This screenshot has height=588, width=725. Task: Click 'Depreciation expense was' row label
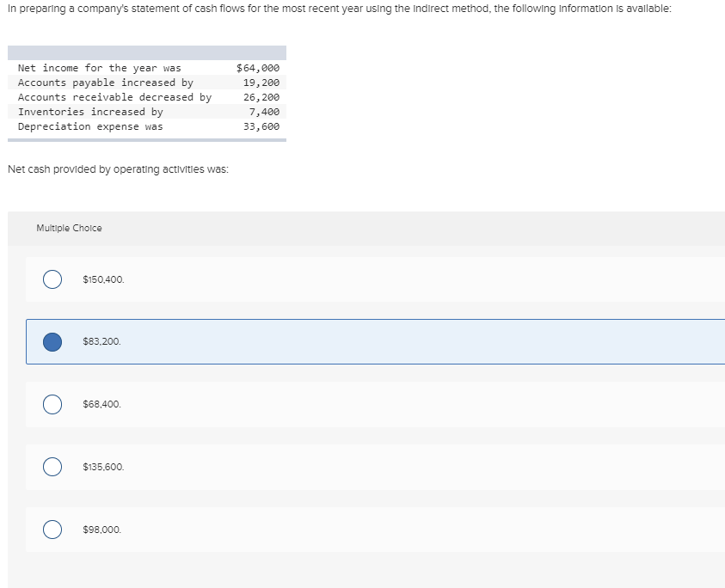(x=90, y=126)
